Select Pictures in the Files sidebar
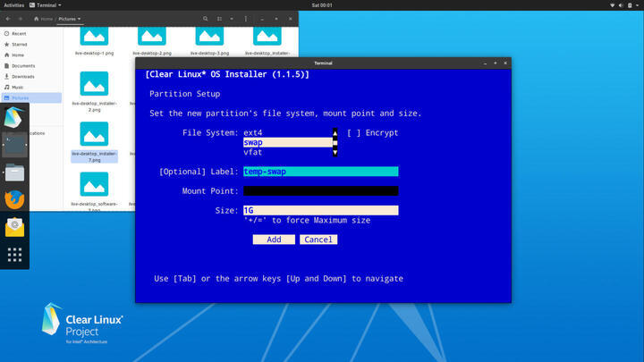Screen dimensions: 644x362 click(x=31, y=98)
